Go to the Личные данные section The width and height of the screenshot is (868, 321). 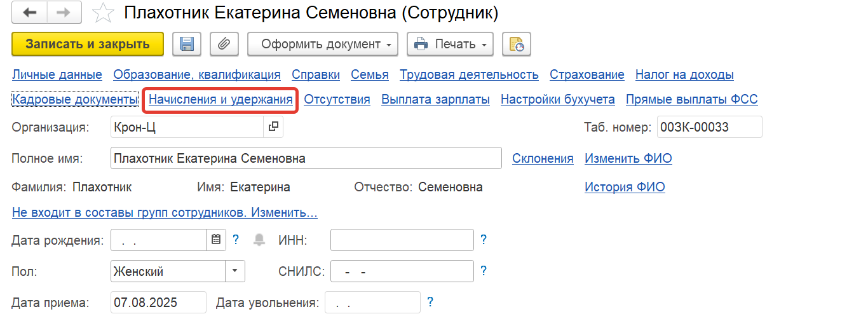[57, 75]
